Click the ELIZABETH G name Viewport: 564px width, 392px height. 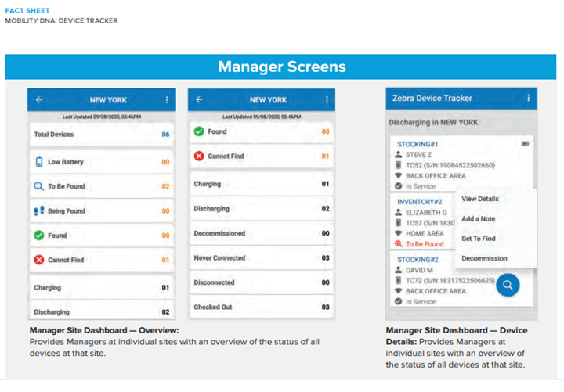pos(426,212)
